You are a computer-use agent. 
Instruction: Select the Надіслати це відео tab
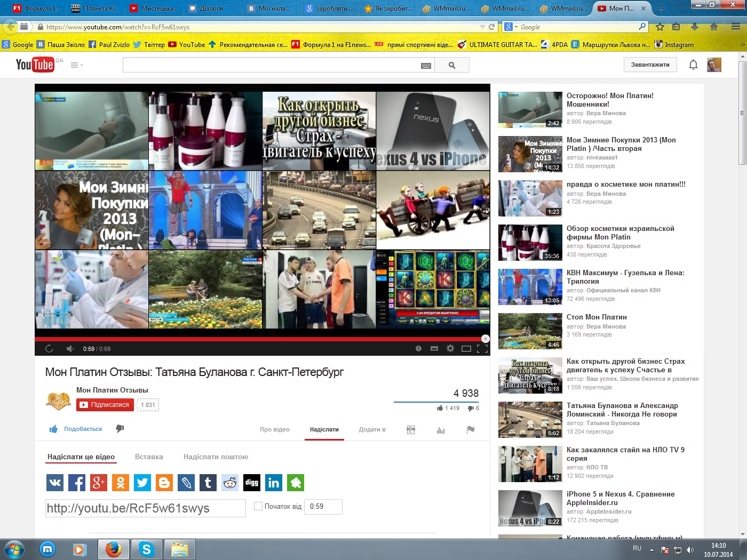tap(81, 457)
